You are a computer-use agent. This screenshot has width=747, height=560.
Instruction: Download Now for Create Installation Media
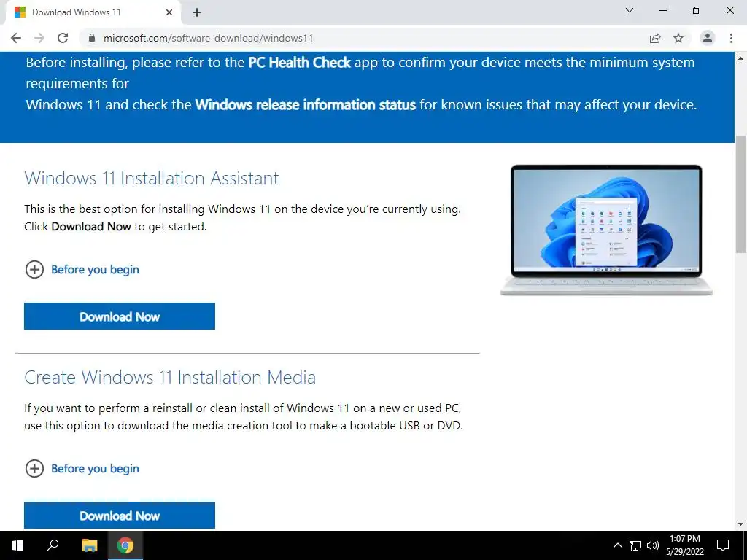pos(120,516)
